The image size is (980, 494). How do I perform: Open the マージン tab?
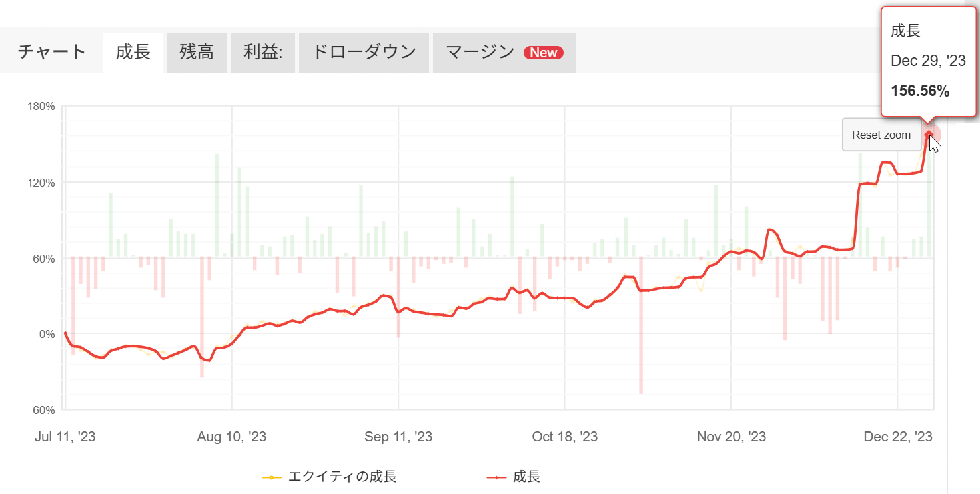480,52
